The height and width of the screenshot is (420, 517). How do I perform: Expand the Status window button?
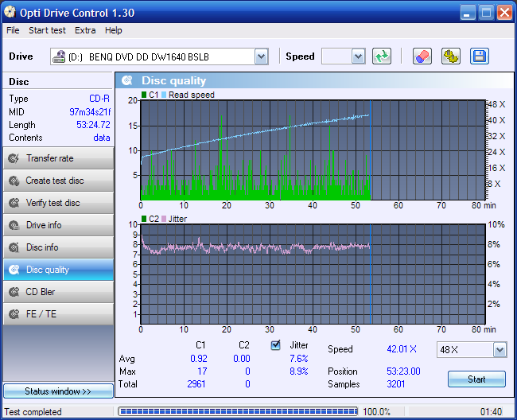[58, 391]
